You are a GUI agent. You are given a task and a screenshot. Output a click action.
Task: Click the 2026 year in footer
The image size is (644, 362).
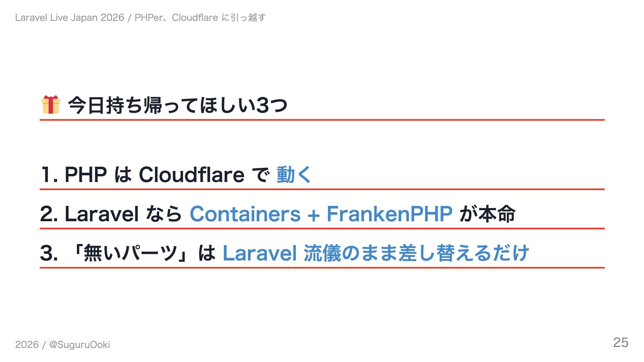[x=27, y=345]
